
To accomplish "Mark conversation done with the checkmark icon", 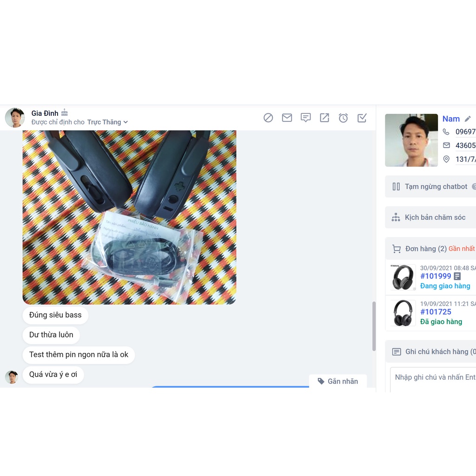I will 362,118.
